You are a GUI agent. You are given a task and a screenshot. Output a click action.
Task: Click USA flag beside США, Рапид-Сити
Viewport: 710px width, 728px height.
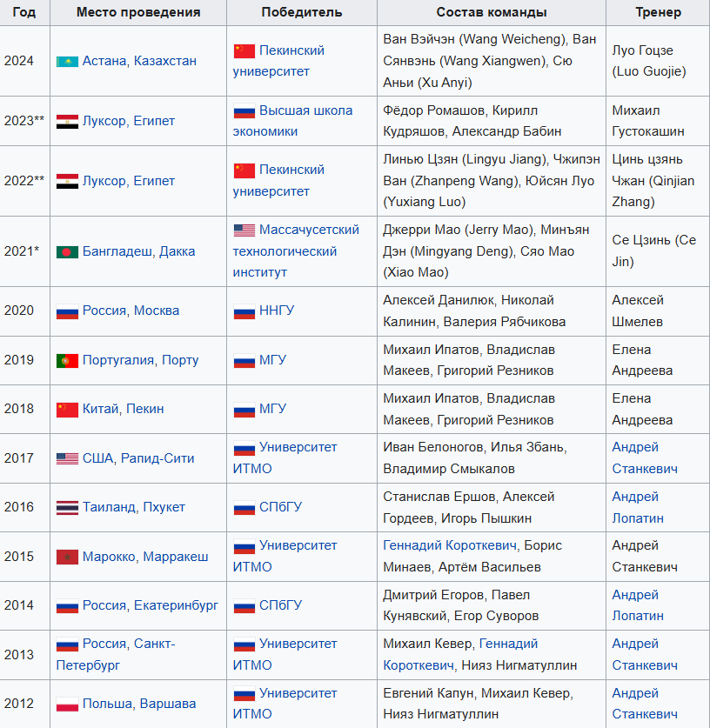click(67, 458)
